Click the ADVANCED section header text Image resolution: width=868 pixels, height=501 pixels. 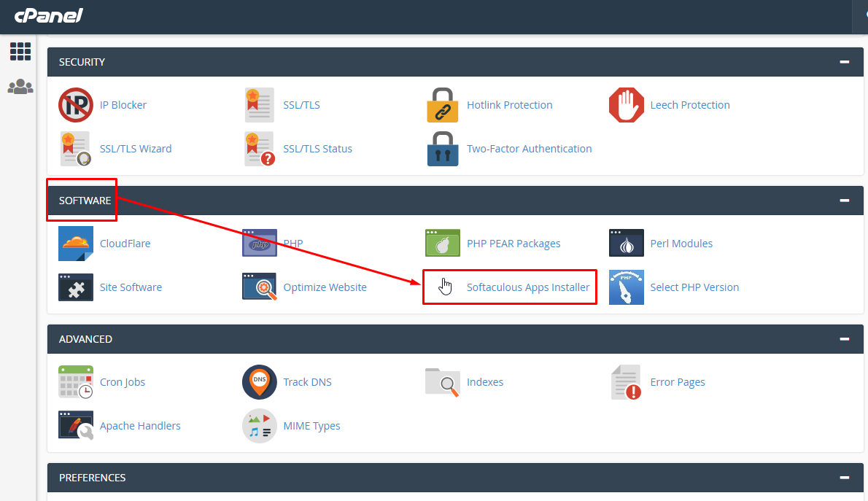tap(85, 338)
